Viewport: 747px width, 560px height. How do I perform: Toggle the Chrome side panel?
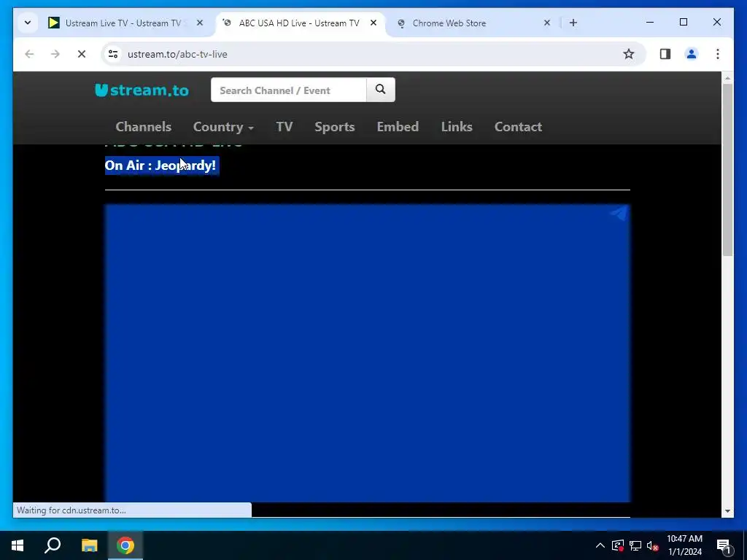pos(665,54)
